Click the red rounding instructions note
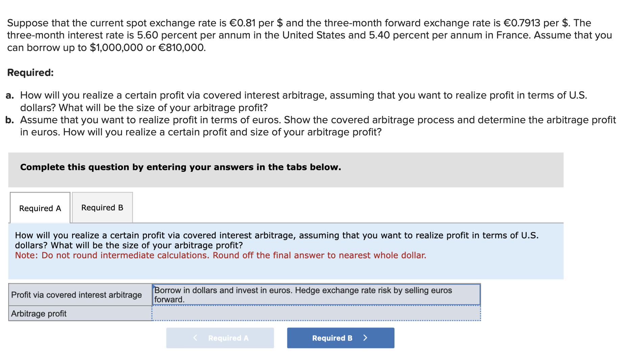 point(220,255)
